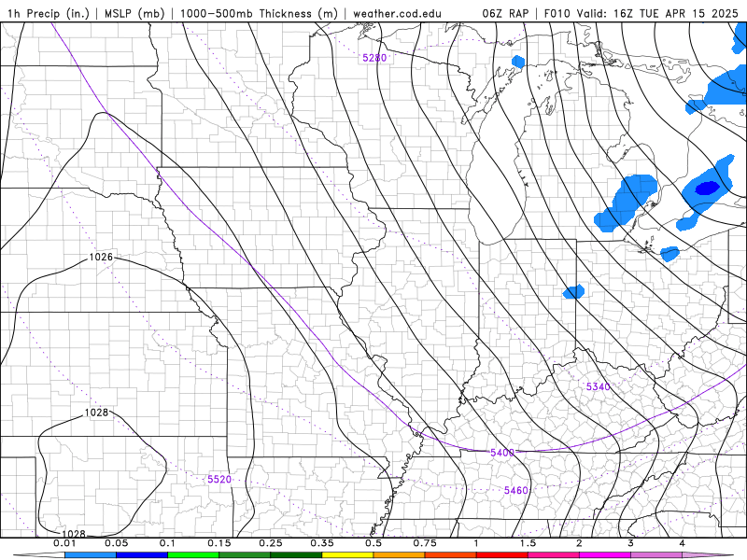Click the dark blue 0.05–0.1 colorbar segment
747x560 pixels.
(x=142, y=555)
